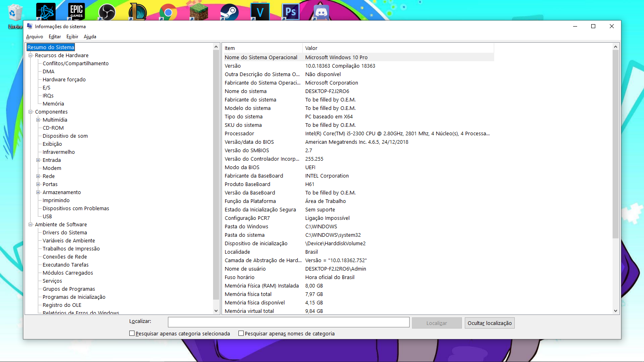644x362 pixels.
Task: Collapse the Componentes tree node
Action: pos(30,112)
